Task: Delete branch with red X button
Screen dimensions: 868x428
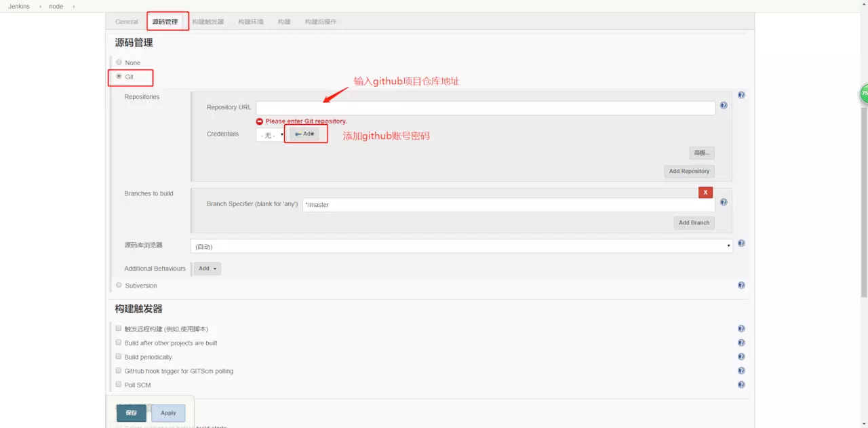Action: click(705, 193)
